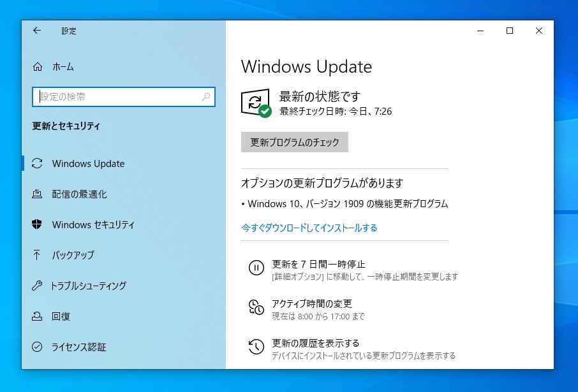Focus the 設定の検索 input field

(124, 97)
